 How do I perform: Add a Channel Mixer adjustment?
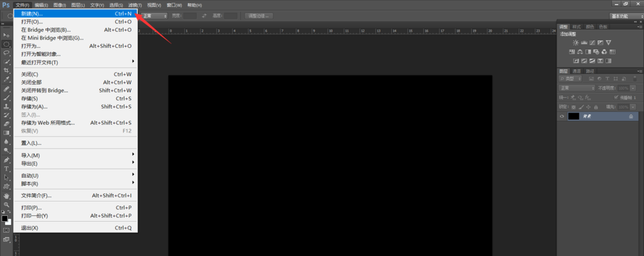pos(604,52)
